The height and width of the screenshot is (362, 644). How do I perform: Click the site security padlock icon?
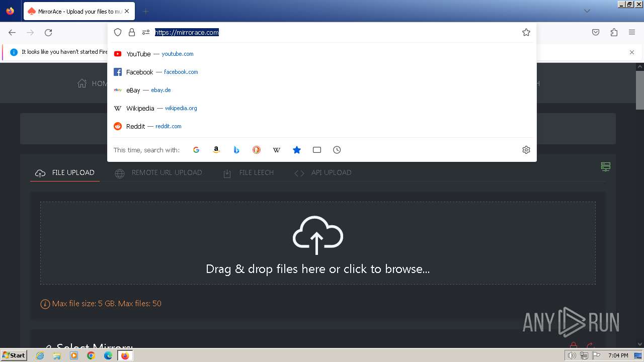click(132, 32)
